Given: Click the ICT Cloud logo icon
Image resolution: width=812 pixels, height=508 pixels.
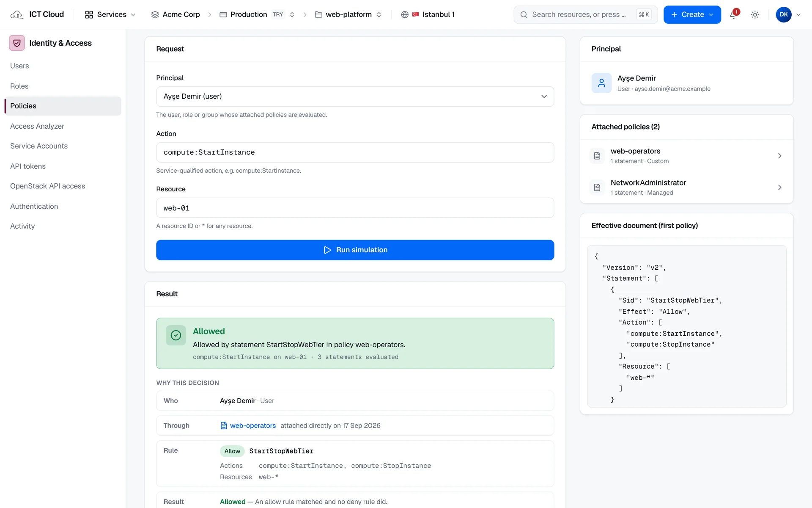Looking at the screenshot, I should pyautogui.click(x=16, y=15).
